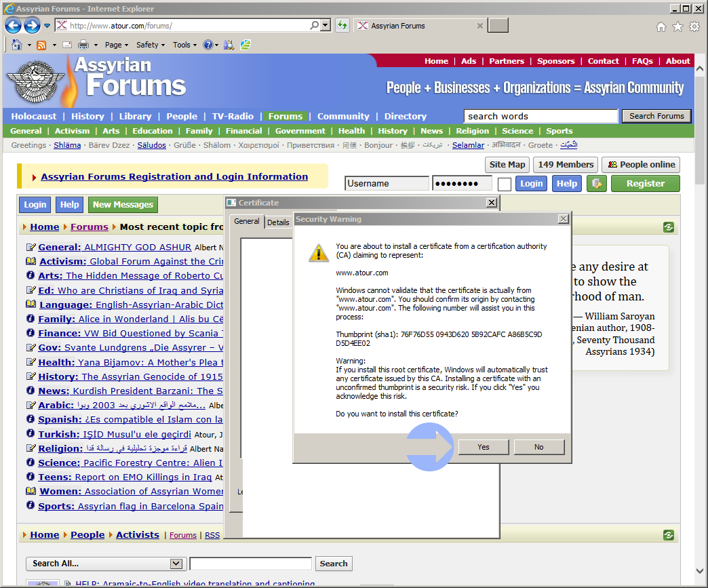Viewport: 708px width, 588px height.
Task: Click the FAQs link in header
Action: click(x=642, y=61)
